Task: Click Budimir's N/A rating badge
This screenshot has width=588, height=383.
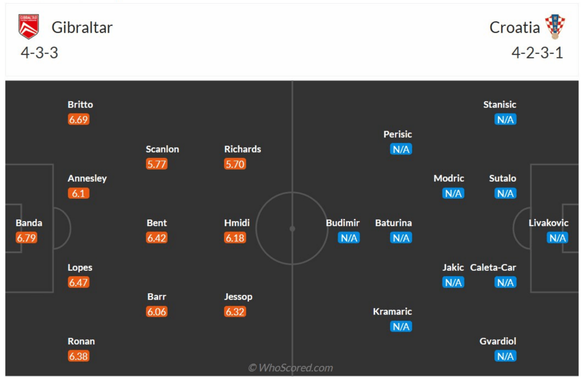Action: (x=349, y=238)
